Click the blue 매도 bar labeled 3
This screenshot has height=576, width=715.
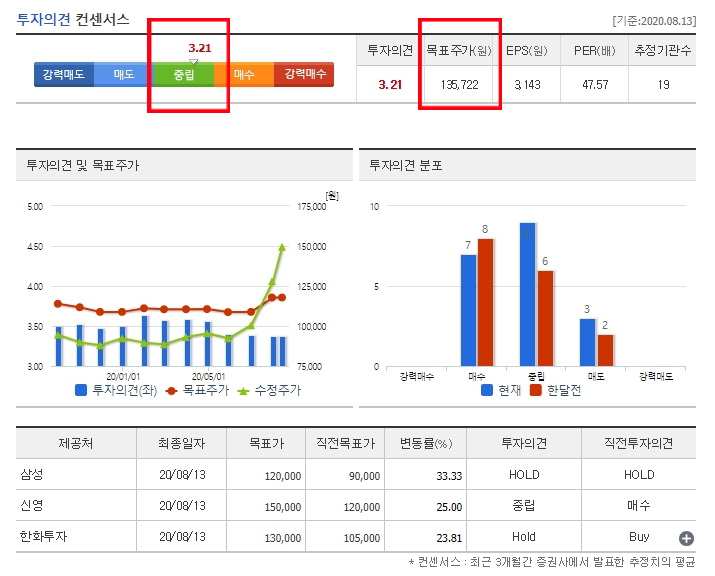pyautogui.click(x=587, y=342)
